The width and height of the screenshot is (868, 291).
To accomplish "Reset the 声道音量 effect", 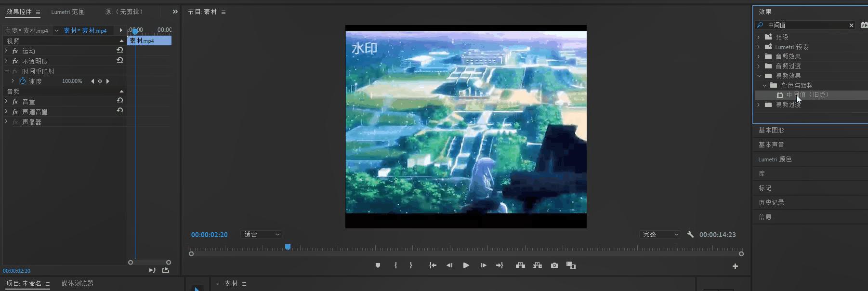I will (120, 111).
